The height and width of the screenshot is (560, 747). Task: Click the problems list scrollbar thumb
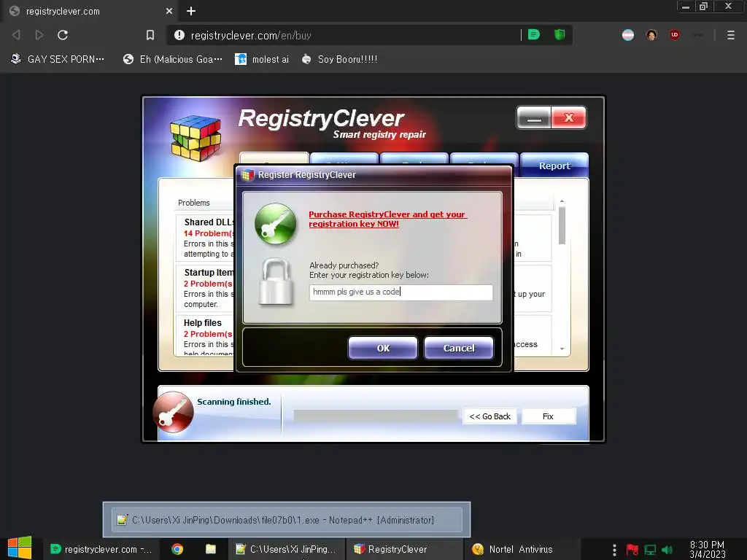(562, 225)
